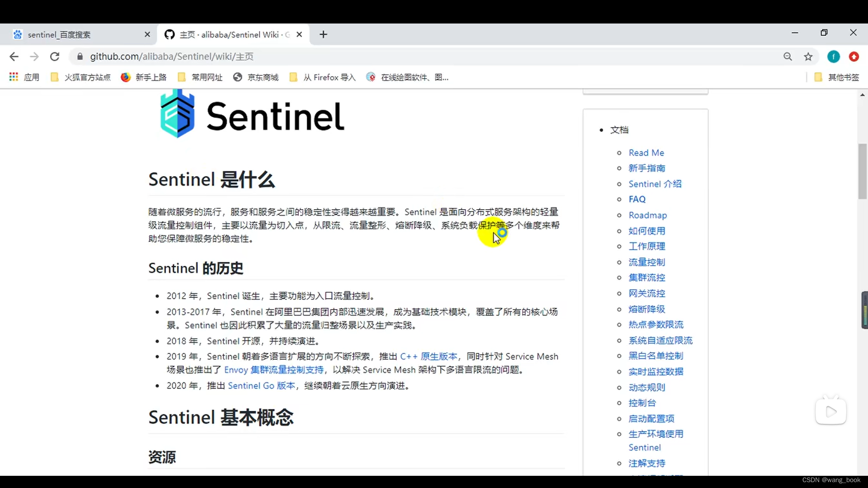Click the 流量控制 sidebar menu item
The height and width of the screenshot is (488, 868).
[x=647, y=262]
